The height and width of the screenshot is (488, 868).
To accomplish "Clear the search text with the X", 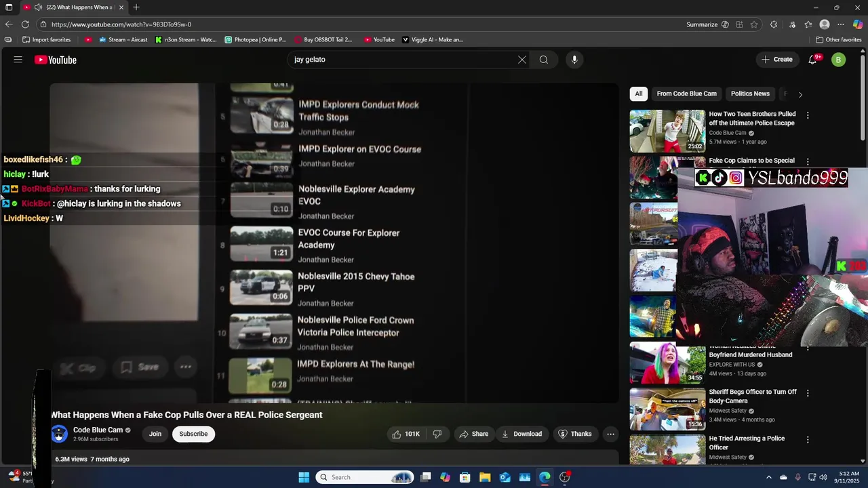I will point(522,60).
